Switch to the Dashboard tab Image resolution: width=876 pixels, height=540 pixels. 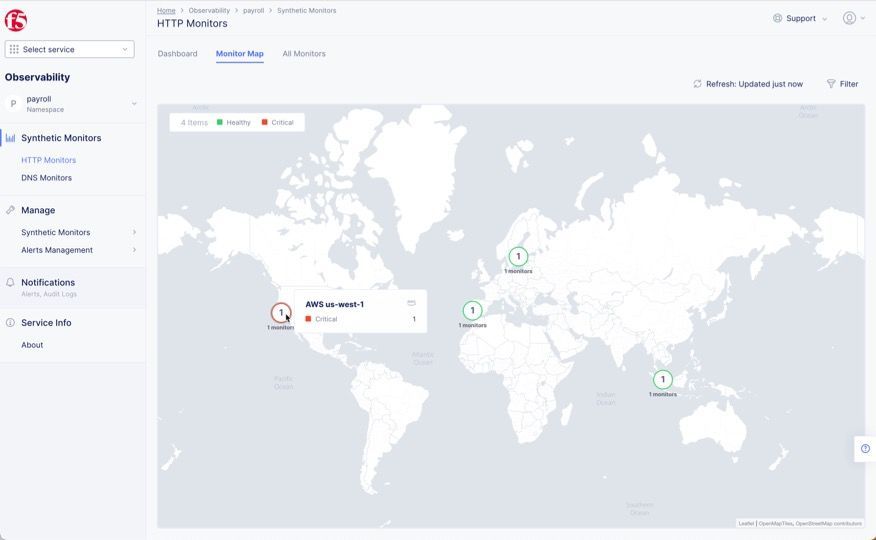coord(178,54)
